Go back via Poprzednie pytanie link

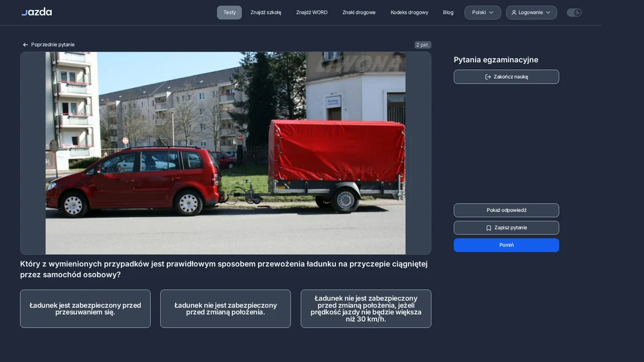point(48,45)
